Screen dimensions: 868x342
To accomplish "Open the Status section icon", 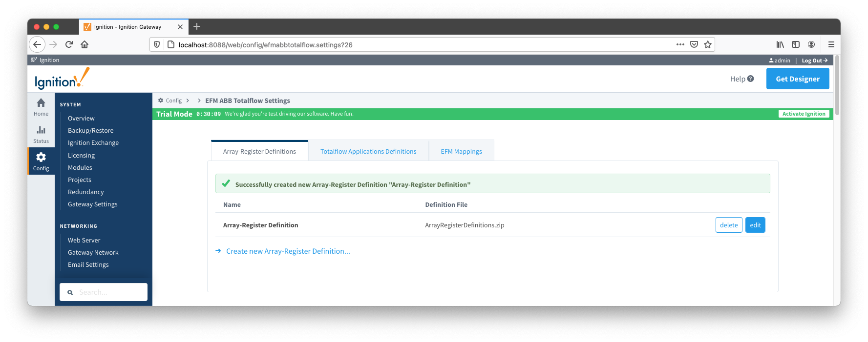I will pyautogui.click(x=41, y=134).
